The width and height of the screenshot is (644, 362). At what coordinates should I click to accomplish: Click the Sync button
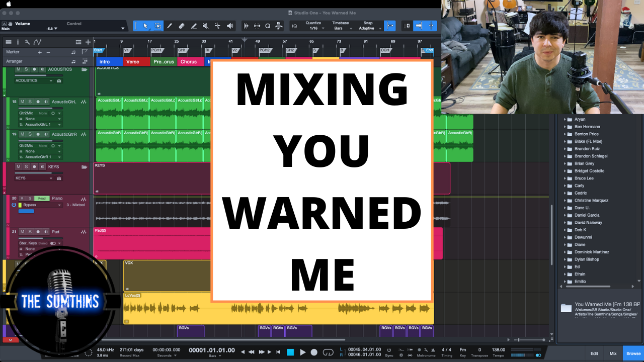point(389,352)
